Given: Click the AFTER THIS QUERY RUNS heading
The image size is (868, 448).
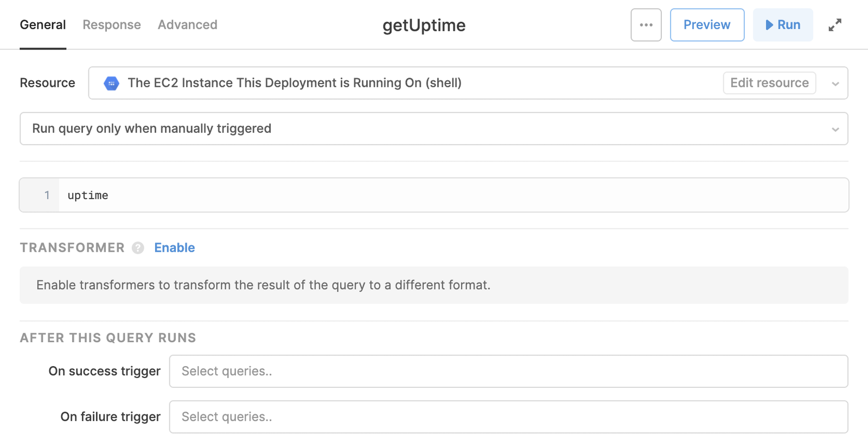Looking at the screenshot, I should (x=108, y=338).
